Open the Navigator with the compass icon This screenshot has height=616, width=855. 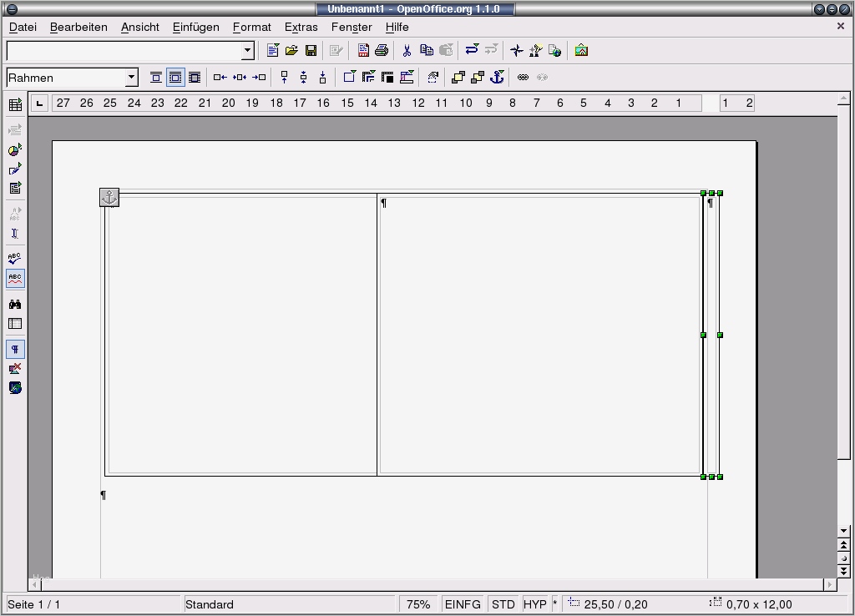coord(516,51)
